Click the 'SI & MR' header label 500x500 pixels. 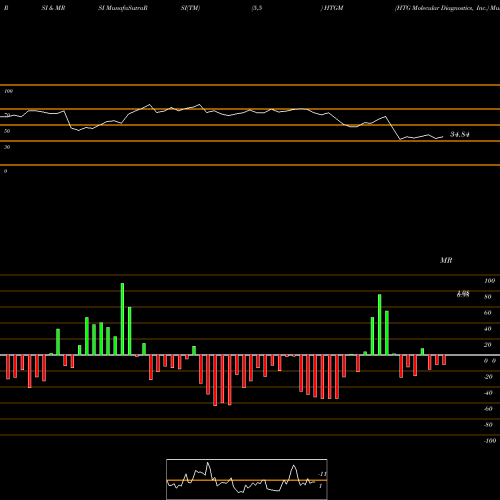pyautogui.click(x=53, y=8)
